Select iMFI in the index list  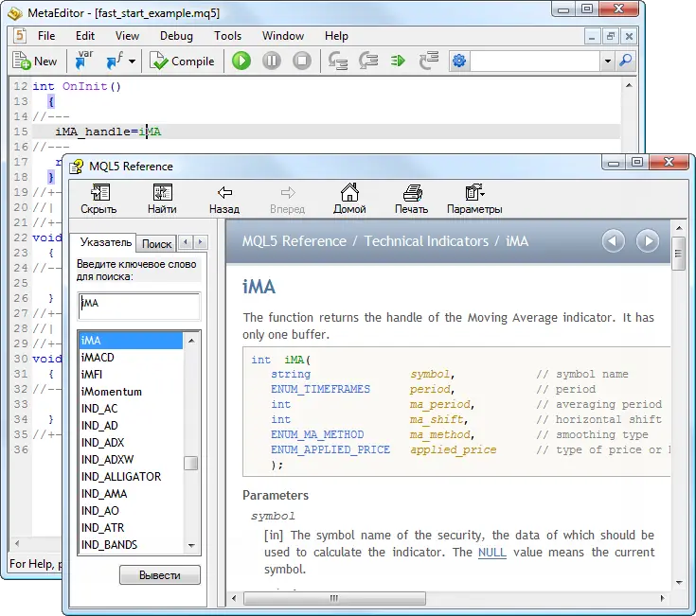132,375
